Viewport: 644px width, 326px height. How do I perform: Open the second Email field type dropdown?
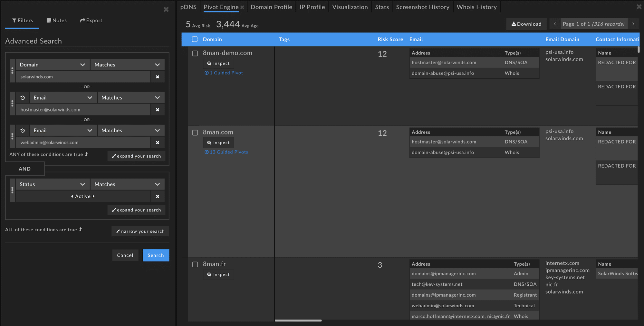63,131
